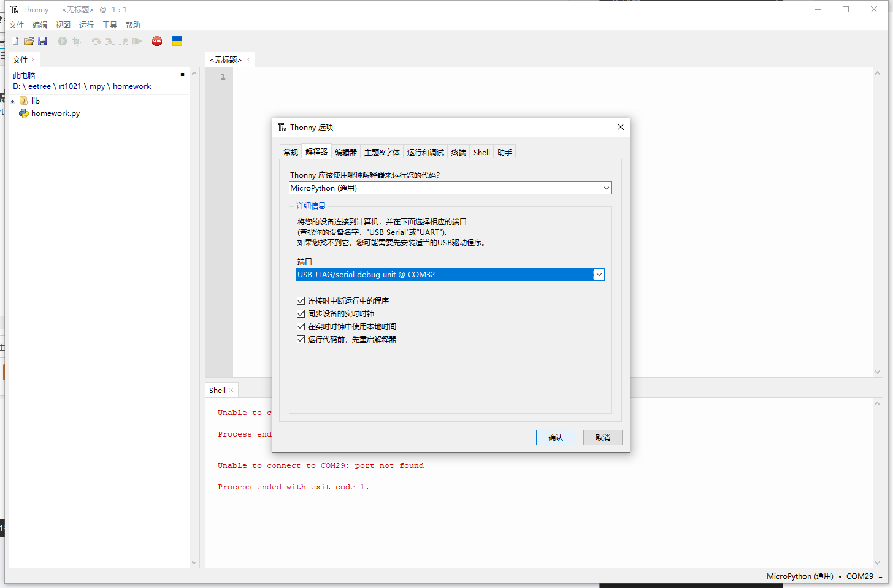Click the Files panel scroll-up arrow

(194, 73)
